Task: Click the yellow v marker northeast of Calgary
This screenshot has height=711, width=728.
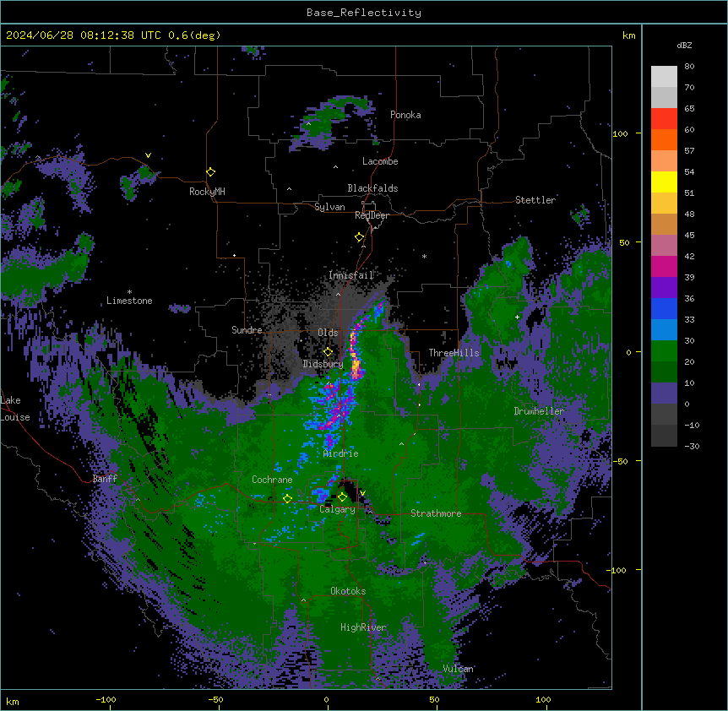Action: click(x=362, y=493)
